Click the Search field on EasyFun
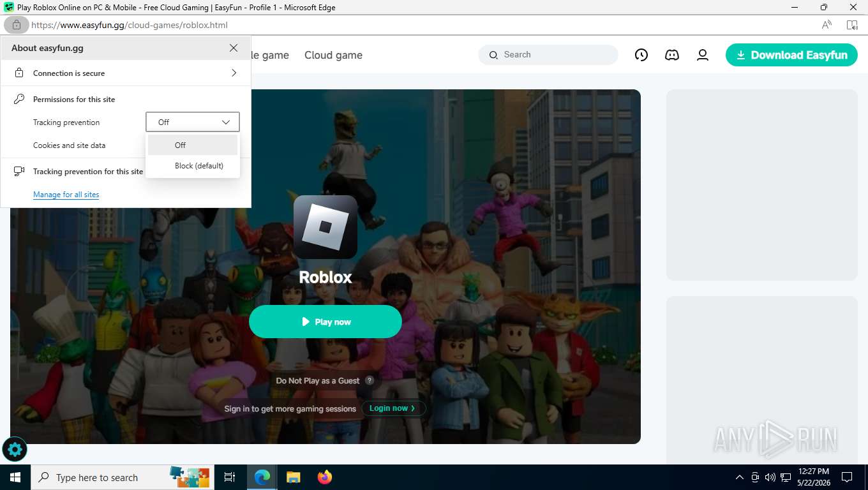This screenshot has height=490, width=868. tap(548, 55)
